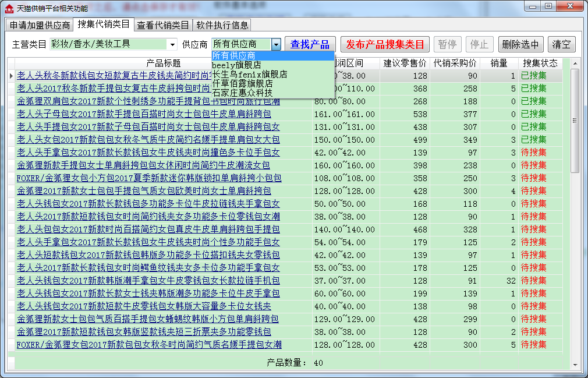Viewport: 588px width, 378px height.
Task: Minimize the 天猫供销平台 window
Action: [533, 6]
